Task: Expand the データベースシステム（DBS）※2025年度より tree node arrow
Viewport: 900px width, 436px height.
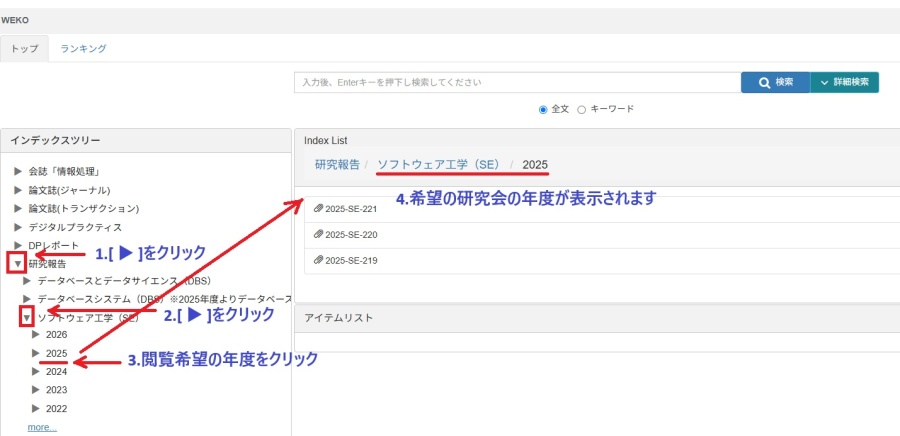Action: point(26,299)
